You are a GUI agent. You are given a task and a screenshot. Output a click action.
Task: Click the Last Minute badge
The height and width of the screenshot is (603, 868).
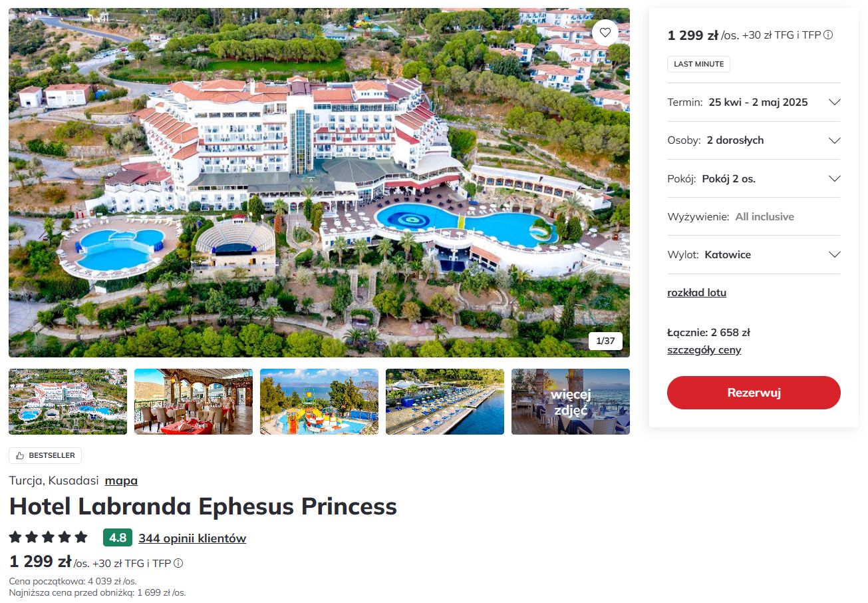coord(698,65)
